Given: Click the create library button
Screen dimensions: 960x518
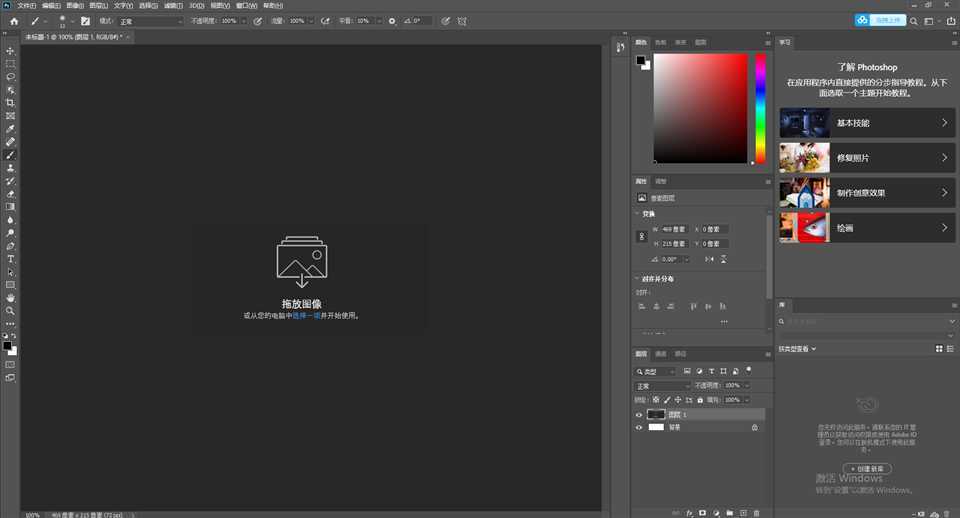Looking at the screenshot, I should pos(867,468).
